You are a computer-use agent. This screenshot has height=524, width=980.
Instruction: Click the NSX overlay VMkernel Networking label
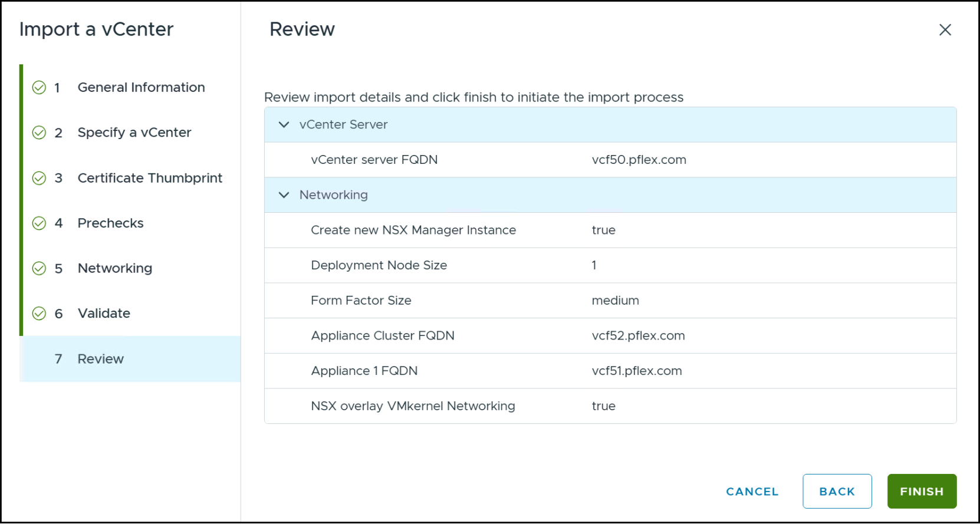[413, 406]
